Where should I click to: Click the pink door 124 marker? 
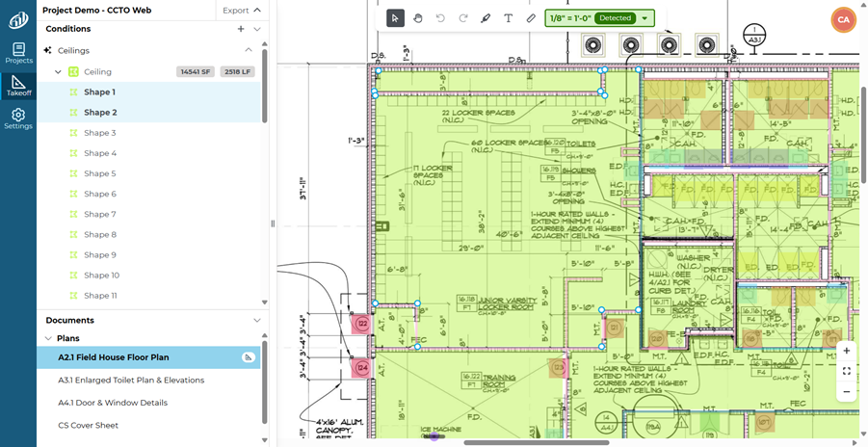coord(362,367)
